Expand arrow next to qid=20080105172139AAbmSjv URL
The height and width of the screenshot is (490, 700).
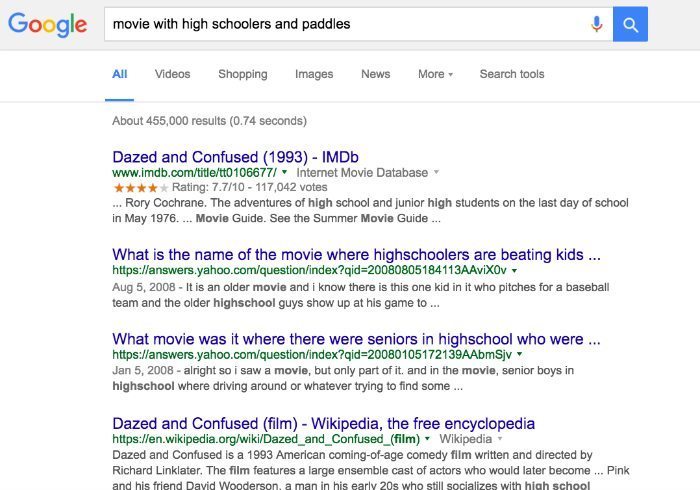pyautogui.click(x=520, y=354)
